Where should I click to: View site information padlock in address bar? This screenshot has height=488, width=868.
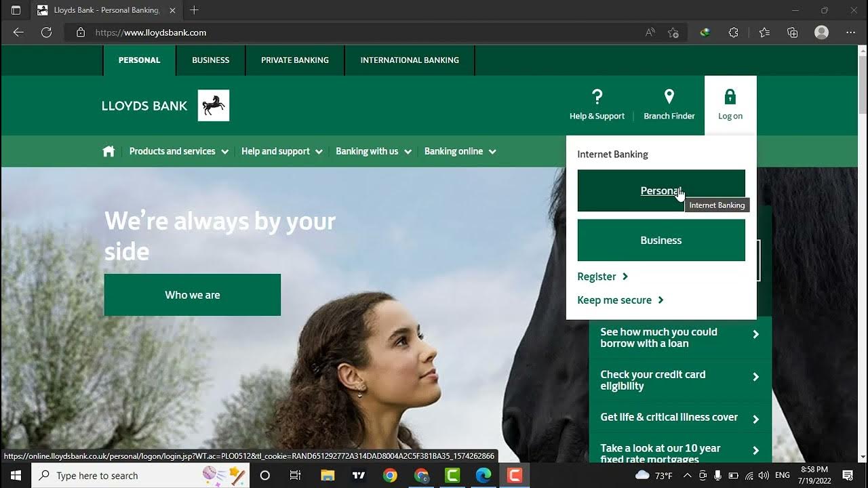coord(81,33)
